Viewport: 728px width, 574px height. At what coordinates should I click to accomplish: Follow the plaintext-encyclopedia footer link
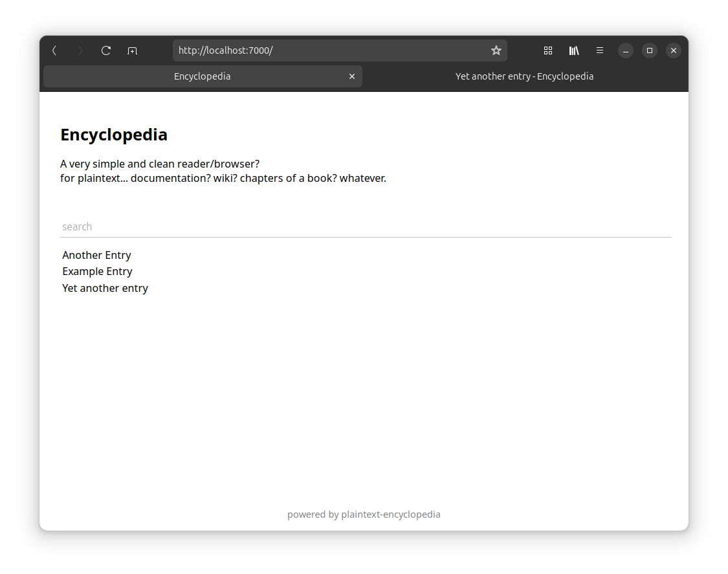(x=390, y=514)
